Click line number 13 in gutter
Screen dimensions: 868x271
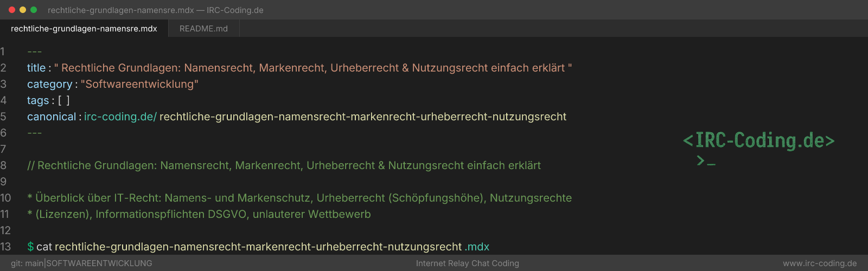[x=5, y=247]
